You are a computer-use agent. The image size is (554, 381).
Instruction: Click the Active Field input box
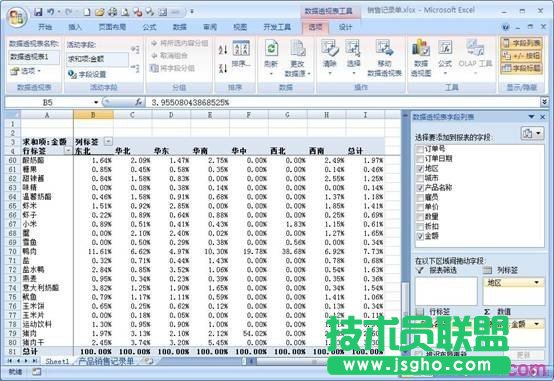[x=97, y=59]
